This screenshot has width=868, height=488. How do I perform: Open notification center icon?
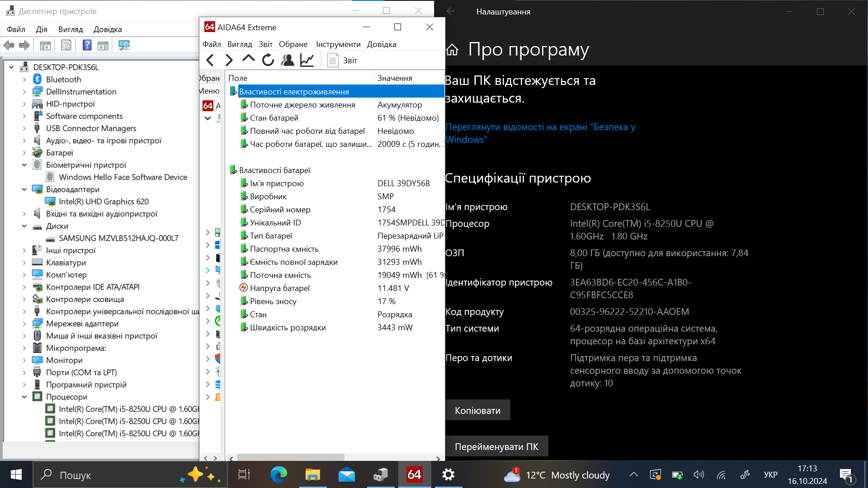pyautogui.click(x=846, y=475)
